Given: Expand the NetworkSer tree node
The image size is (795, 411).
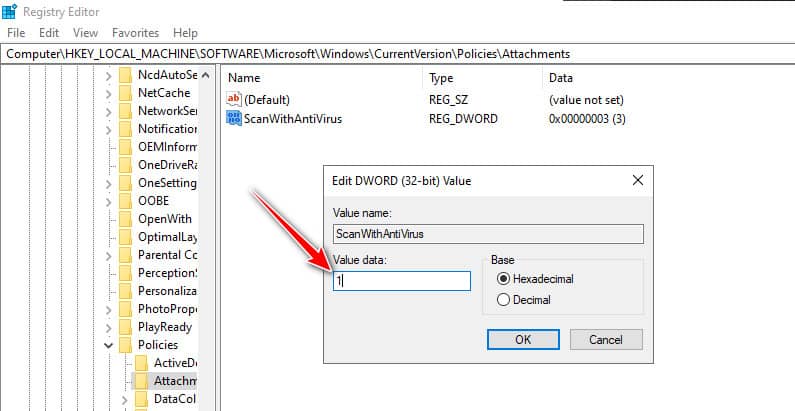Looking at the screenshot, I should click(109, 111).
